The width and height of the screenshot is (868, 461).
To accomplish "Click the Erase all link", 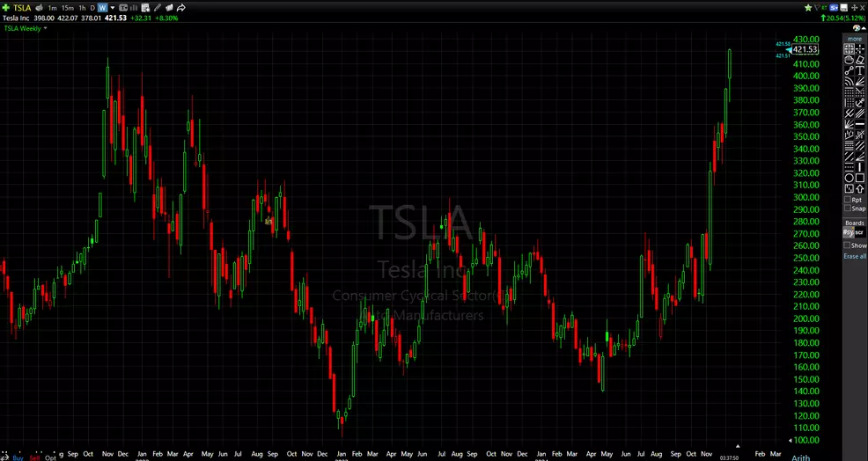I will tap(854, 255).
